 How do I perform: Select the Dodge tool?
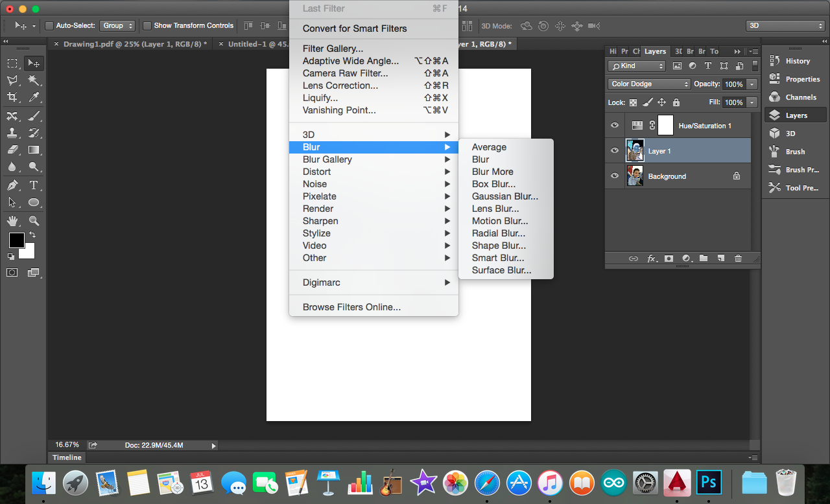point(34,166)
